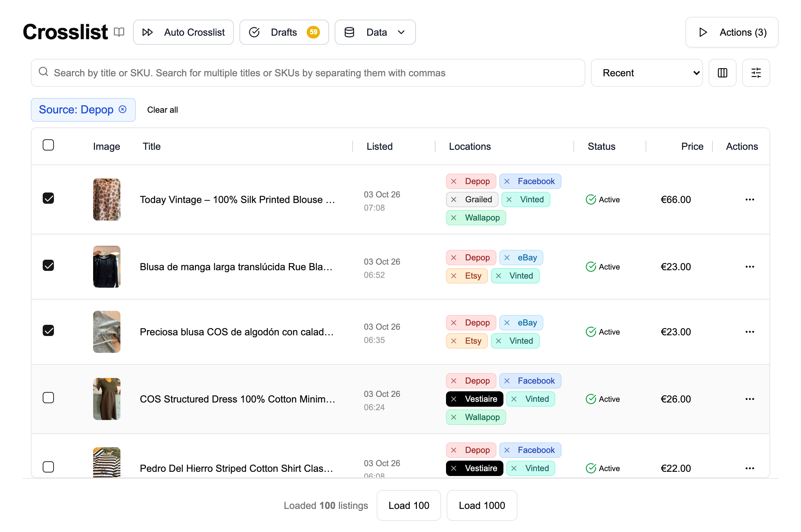Remove Grailed tag from Silk Printed Blouse
The height and width of the screenshot is (532, 801).
click(454, 199)
